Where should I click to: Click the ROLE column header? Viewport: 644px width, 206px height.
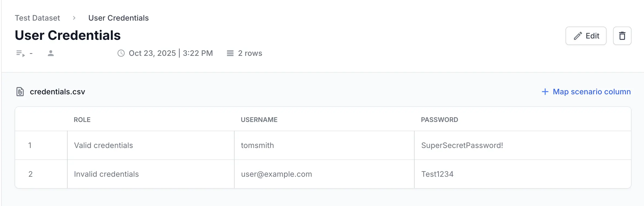point(82,120)
